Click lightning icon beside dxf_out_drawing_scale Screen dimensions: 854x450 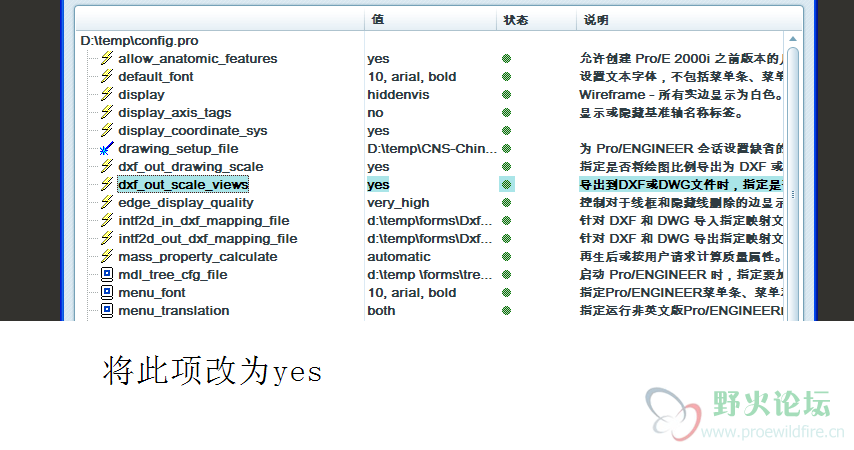click(x=107, y=166)
